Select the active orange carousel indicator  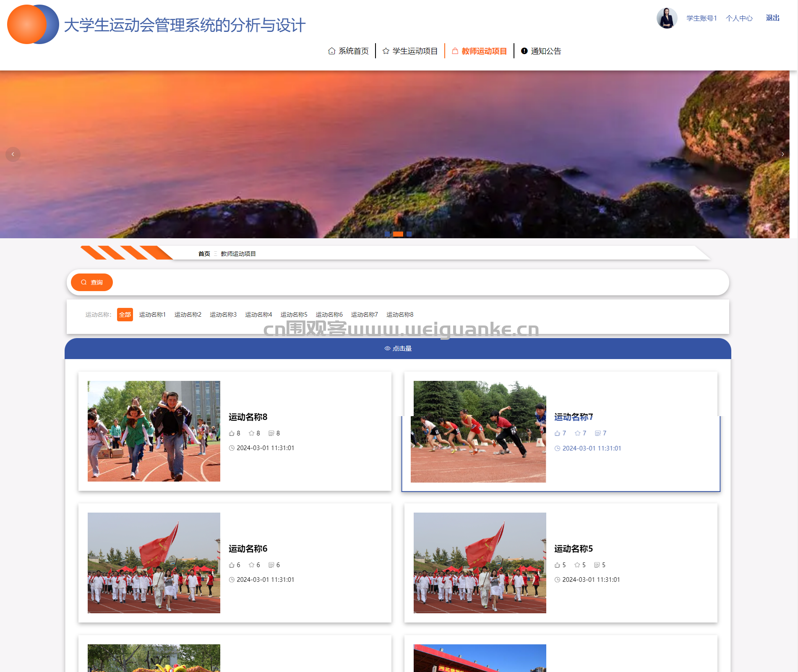398,234
